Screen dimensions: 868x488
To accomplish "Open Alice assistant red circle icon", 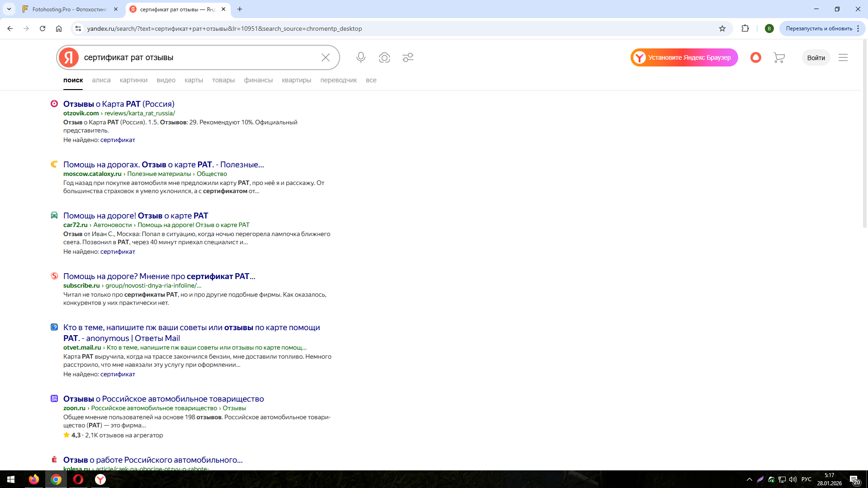I will (x=756, y=57).
